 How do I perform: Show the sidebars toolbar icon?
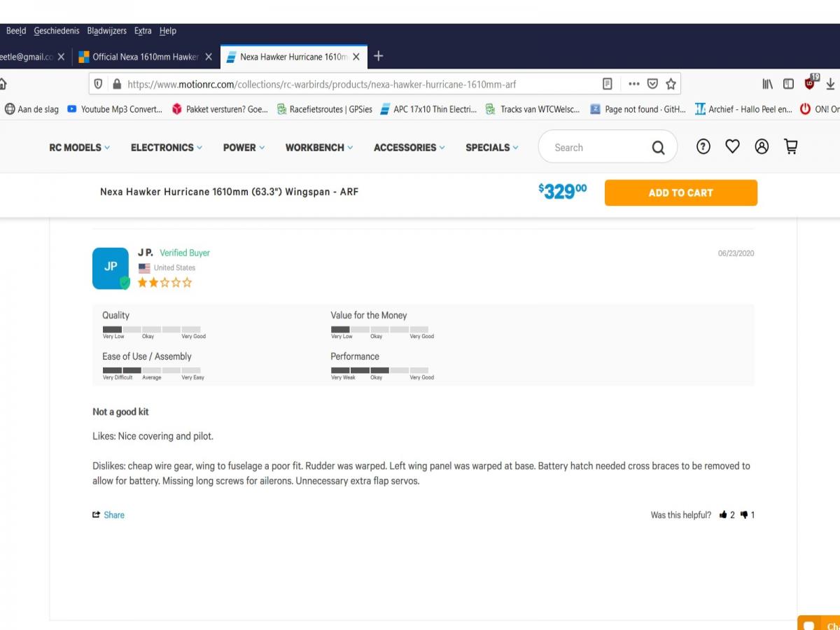788,84
